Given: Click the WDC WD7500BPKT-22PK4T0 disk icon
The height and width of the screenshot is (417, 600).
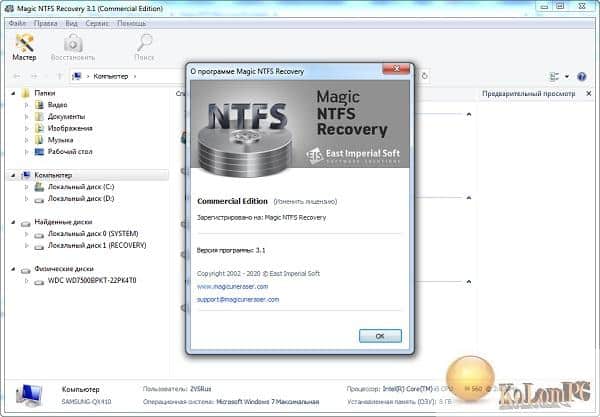Looking at the screenshot, I should 39,282.
